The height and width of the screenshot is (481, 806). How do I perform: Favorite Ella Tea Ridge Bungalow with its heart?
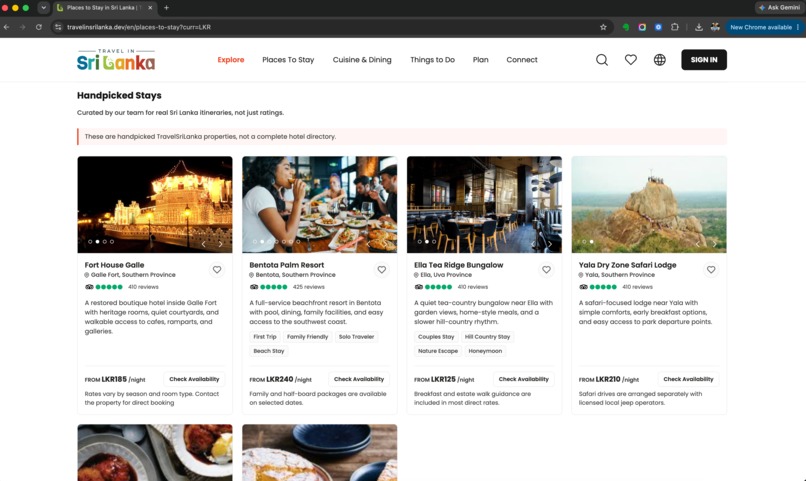click(x=546, y=270)
